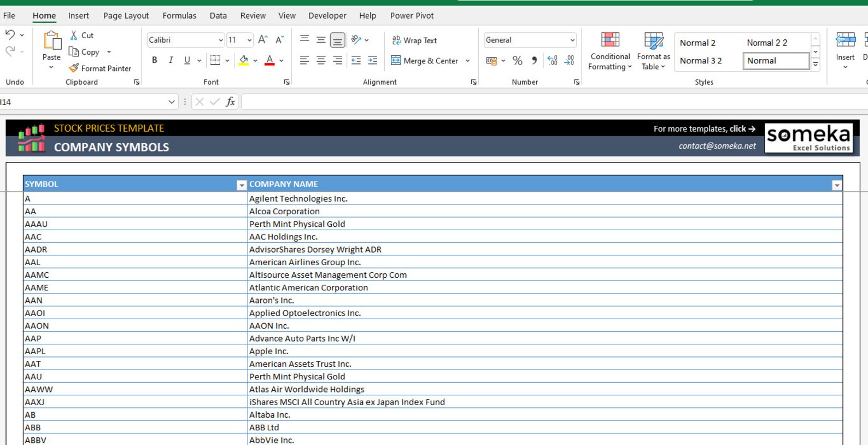Open the Developer tab
Image resolution: width=868 pixels, height=445 pixels.
pyautogui.click(x=327, y=15)
